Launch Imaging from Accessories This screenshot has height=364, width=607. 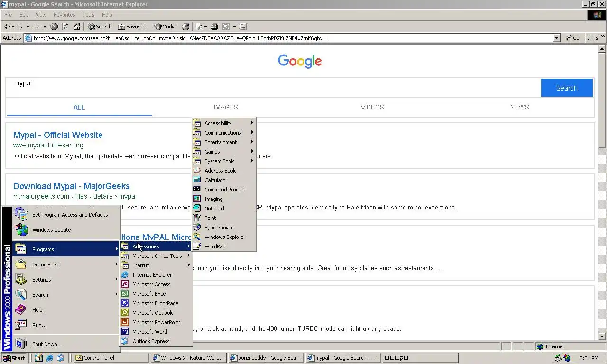pos(224,199)
